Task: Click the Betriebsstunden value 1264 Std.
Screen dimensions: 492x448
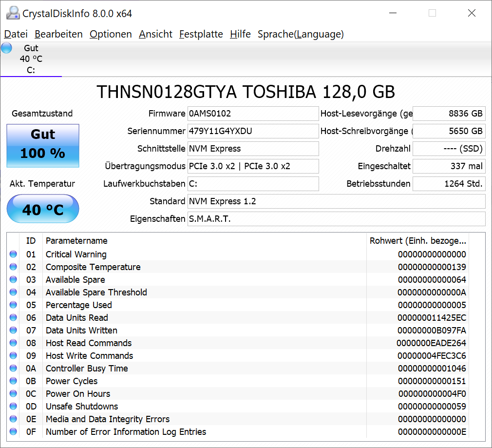Action: point(449,184)
